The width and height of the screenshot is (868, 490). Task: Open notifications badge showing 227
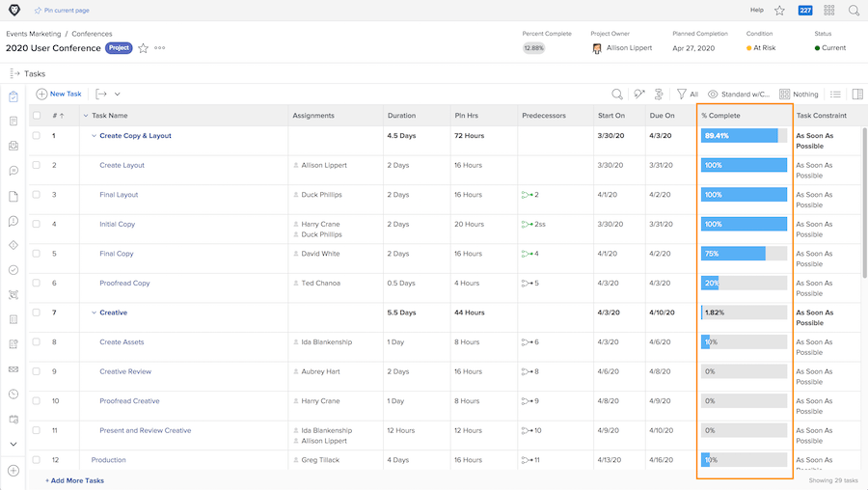tap(805, 10)
